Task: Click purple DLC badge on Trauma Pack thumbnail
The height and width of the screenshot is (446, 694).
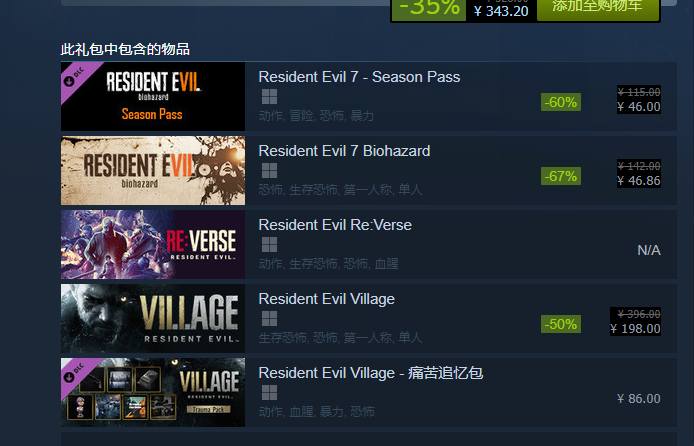Action: click(x=76, y=373)
